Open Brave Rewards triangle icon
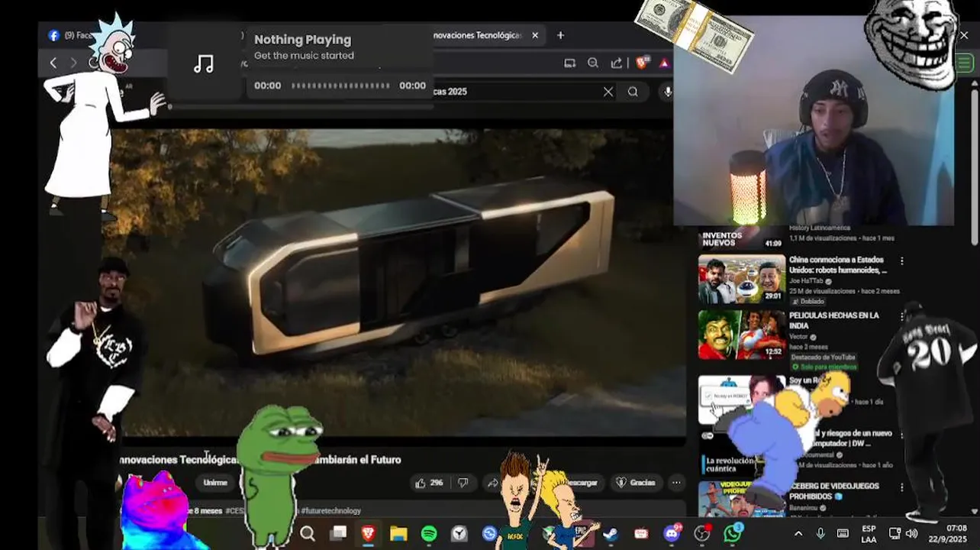 [x=664, y=63]
